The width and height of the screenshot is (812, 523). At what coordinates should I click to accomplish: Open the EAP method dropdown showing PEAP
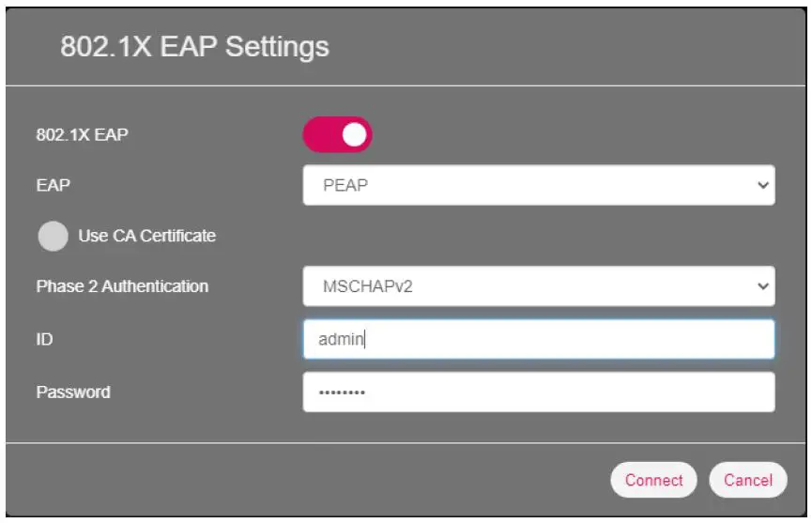coord(538,185)
